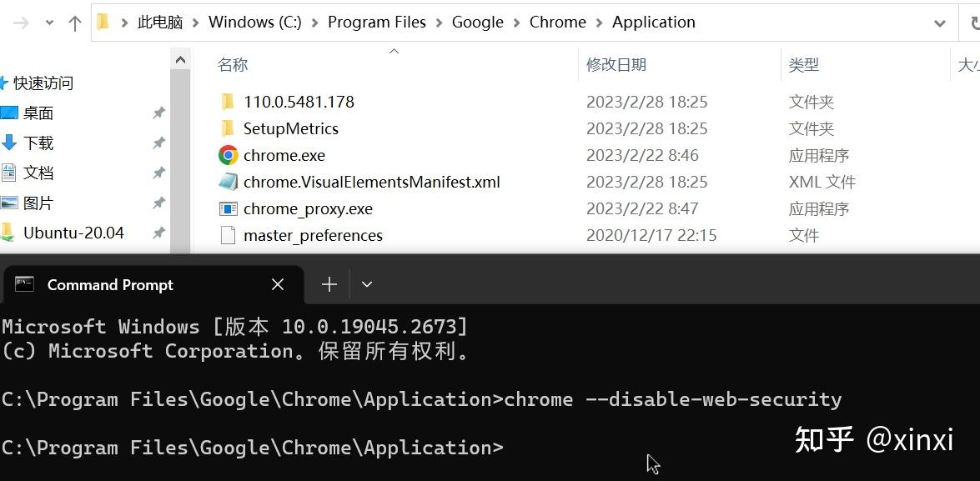Click the chrome.VisualElementsManifest.xml file icon

pos(229,182)
